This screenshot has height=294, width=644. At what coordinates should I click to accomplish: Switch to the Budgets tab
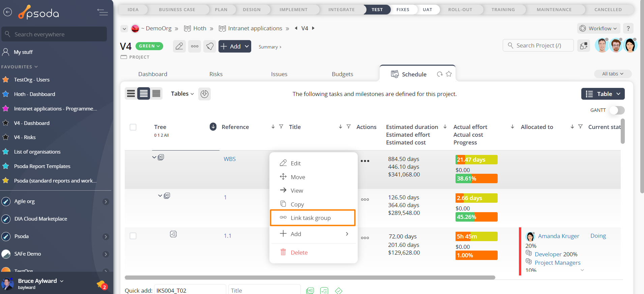pyautogui.click(x=342, y=74)
